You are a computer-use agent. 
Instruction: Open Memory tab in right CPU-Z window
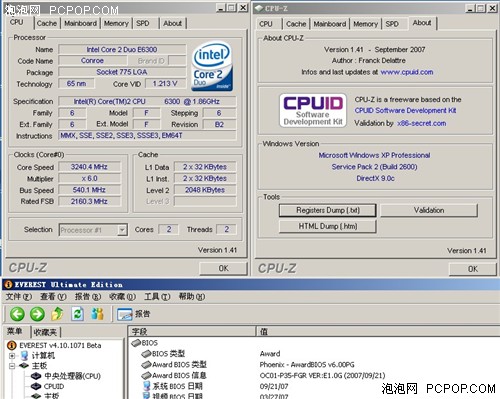[x=365, y=24]
